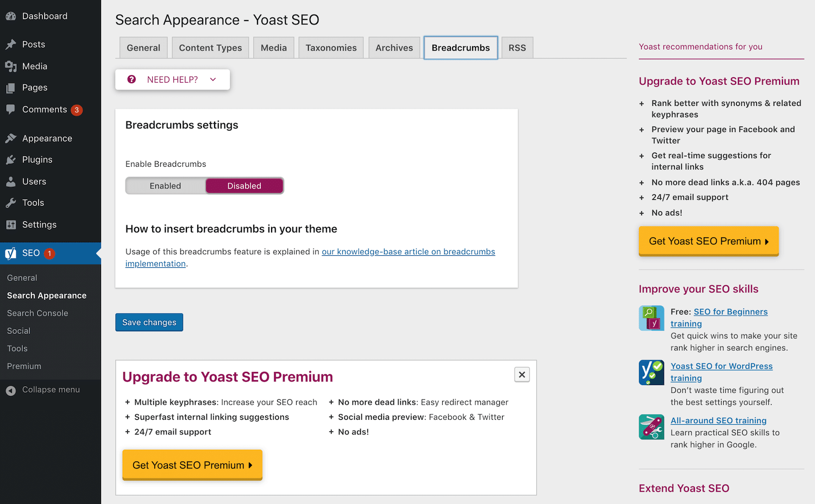Select the Posts pushpin icon

click(x=11, y=44)
